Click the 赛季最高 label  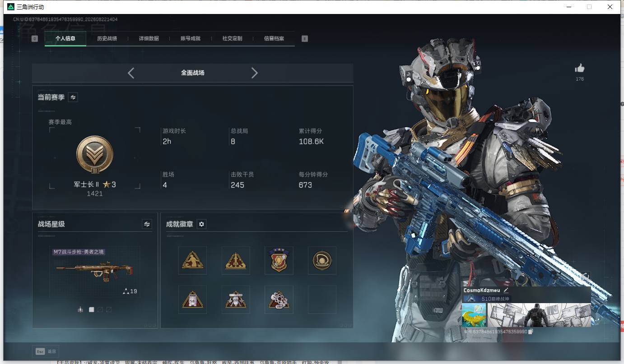[60, 122]
